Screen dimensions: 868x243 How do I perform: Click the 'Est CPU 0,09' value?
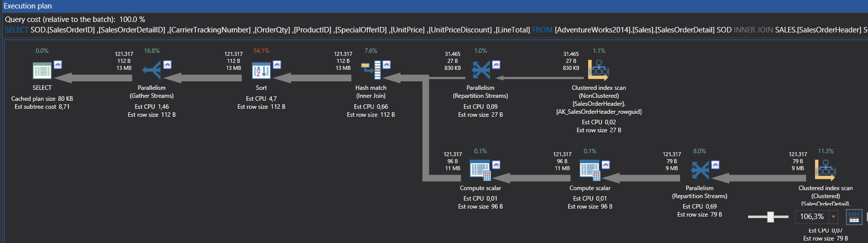click(481, 107)
